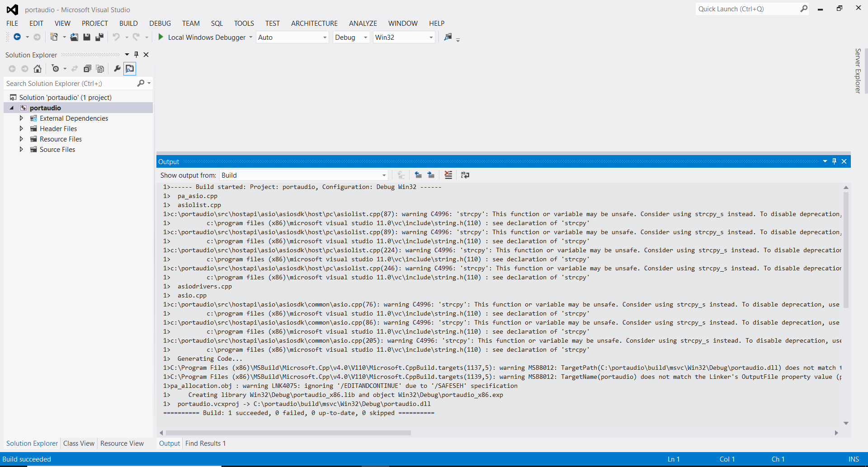The height and width of the screenshot is (467, 868).
Task: Open Properties wrench icon in Solution Explorer
Action: 117,69
